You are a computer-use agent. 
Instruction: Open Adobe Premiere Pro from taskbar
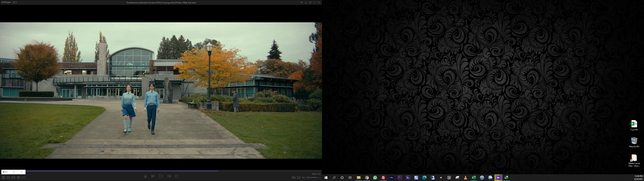pos(400,177)
